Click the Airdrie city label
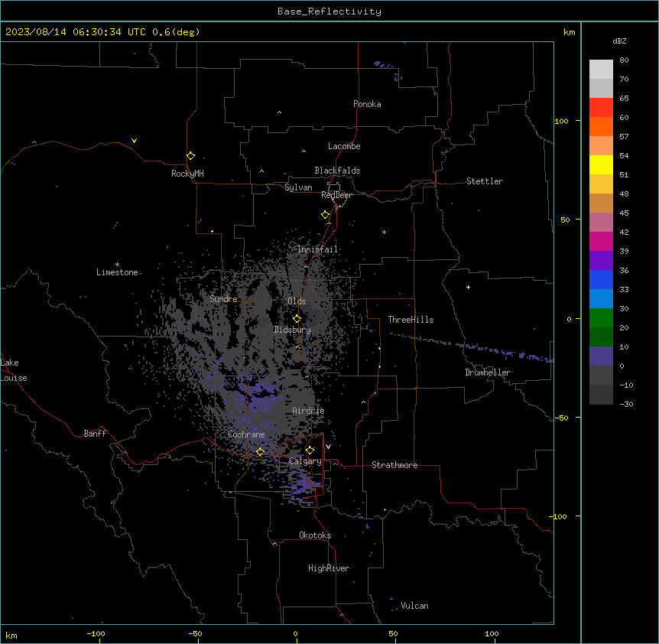The image size is (659, 644). [x=308, y=411]
